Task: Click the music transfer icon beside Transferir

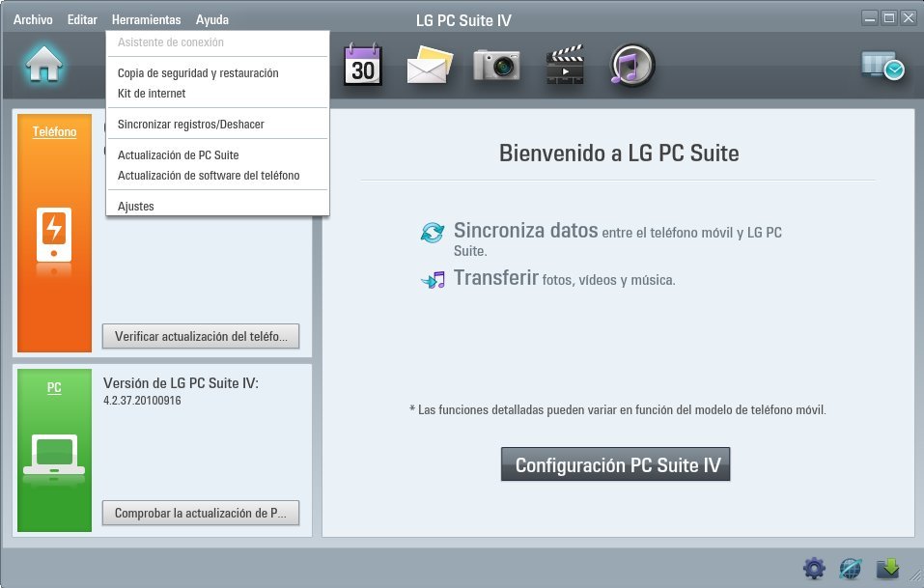Action: [x=434, y=280]
